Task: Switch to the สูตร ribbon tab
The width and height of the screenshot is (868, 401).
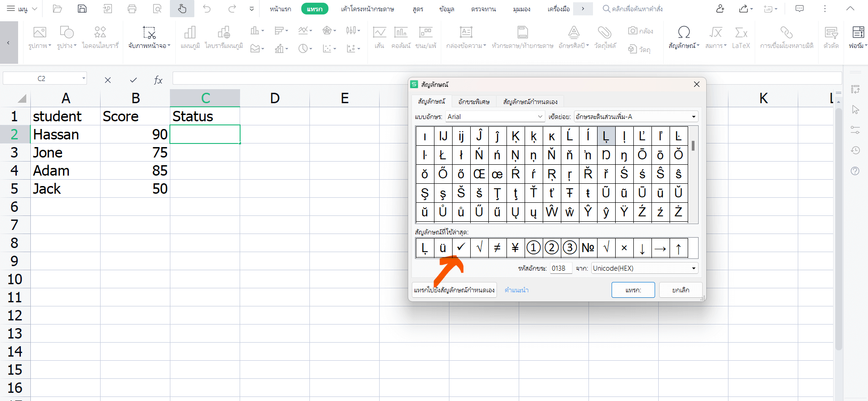Action: [x=418, y=9]
